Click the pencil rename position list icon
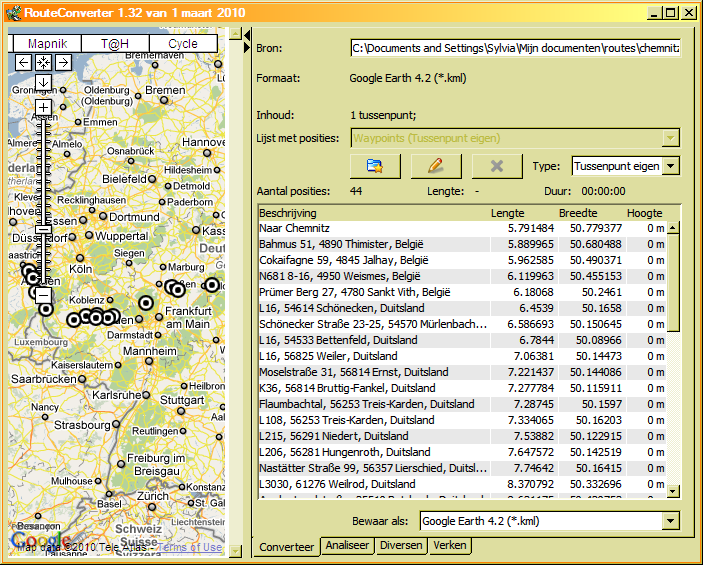 pyautogui.click(x=436, y=166)
